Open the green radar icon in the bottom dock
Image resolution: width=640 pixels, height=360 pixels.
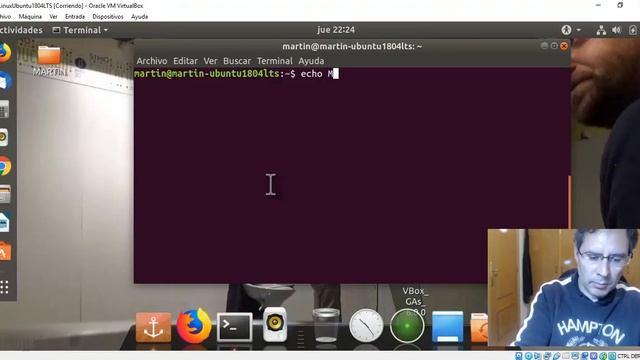[407, 326]
